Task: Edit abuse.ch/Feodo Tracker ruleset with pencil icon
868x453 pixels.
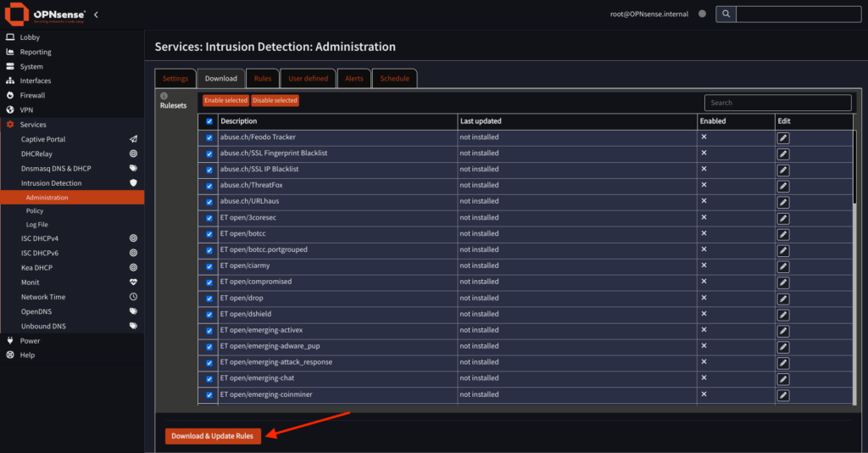Action: [x=782, y=138]
